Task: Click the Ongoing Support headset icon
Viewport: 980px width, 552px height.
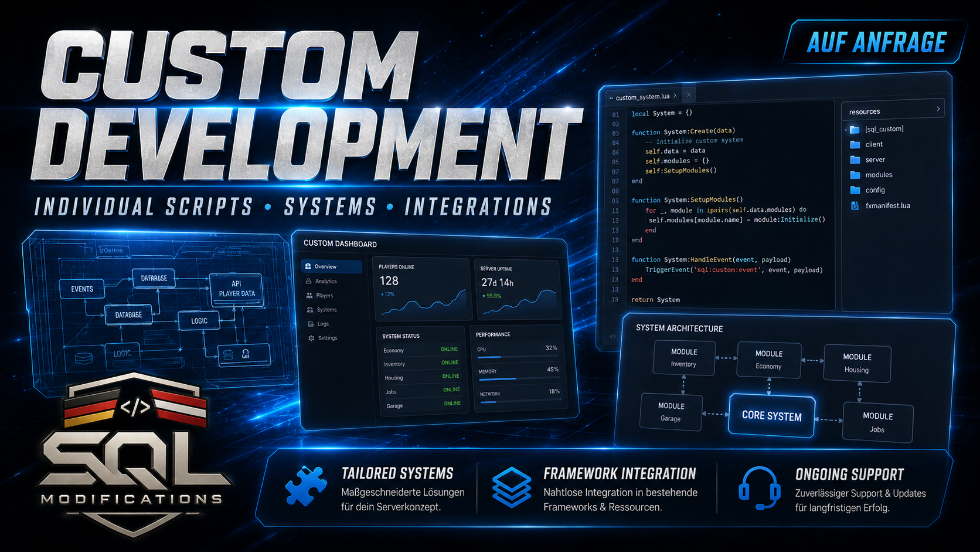Action: coord(760,488)
